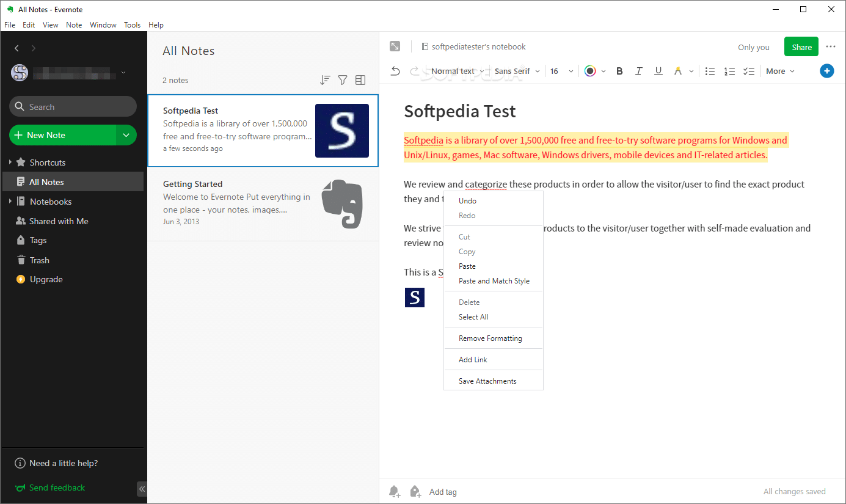Expand note to full screen

pyautogui.click(x=395, y=46)
